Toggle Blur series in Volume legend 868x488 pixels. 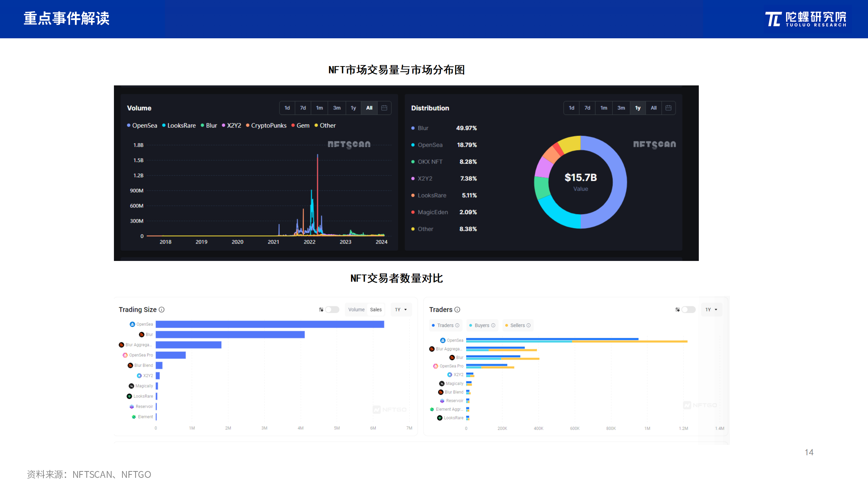209,125
